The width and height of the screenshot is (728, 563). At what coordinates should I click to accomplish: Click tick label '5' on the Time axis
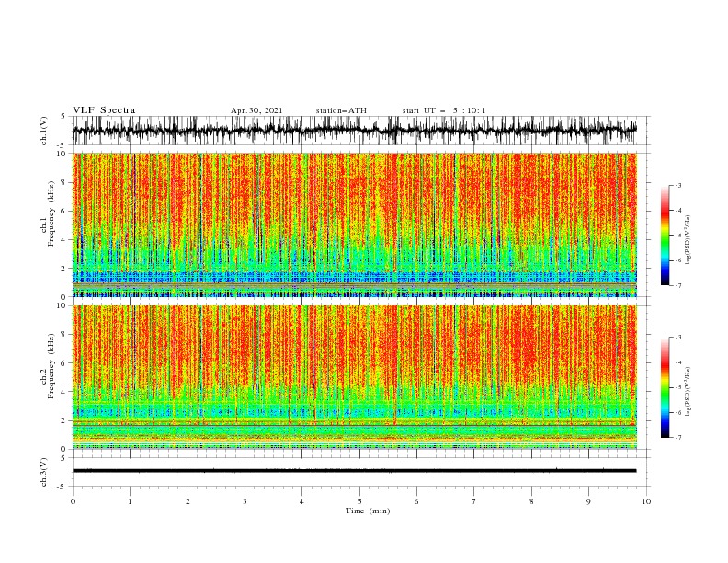(x=359, y=501)
